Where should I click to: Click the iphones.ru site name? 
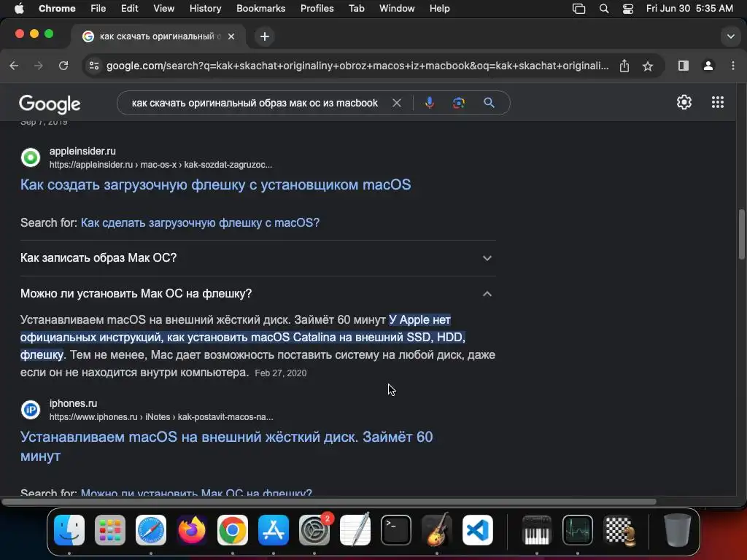(74, 403)
